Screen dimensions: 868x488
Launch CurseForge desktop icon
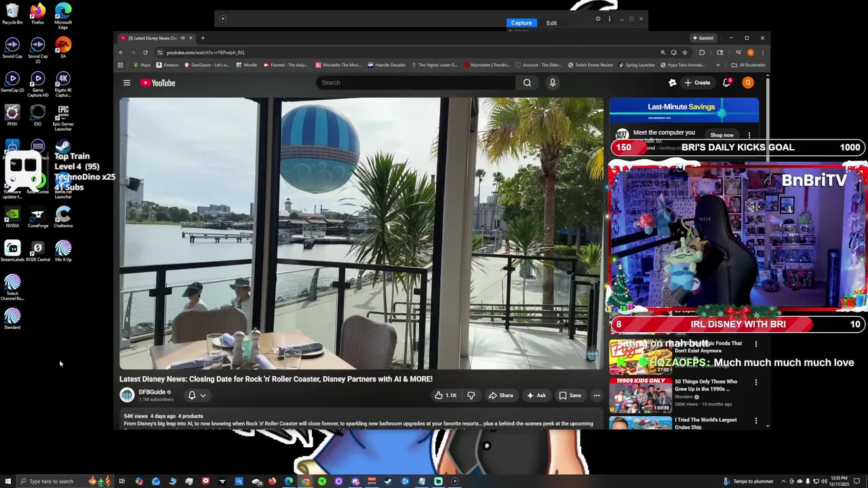tap(37, 217)
